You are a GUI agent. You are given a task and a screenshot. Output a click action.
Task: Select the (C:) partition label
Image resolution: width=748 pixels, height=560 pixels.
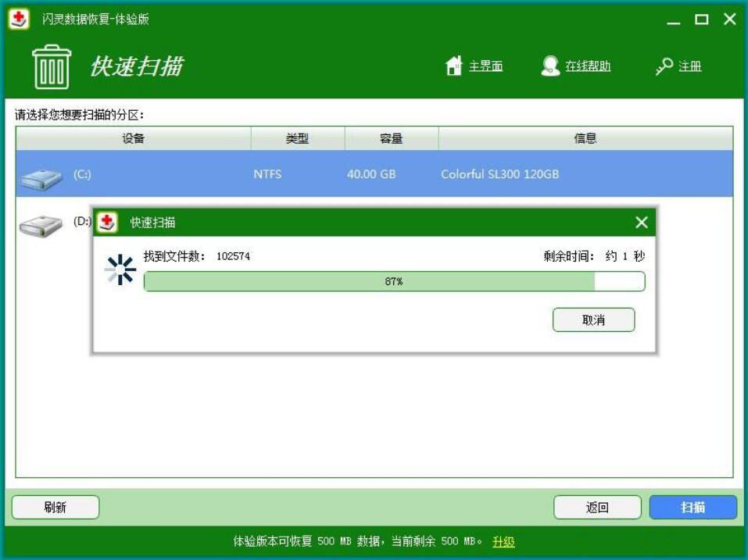(x=82, y=174)
